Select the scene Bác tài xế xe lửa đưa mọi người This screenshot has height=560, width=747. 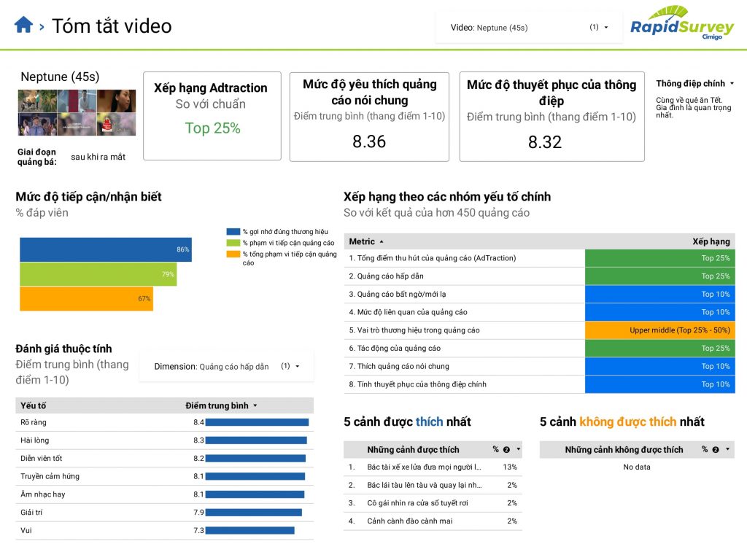coord(433,467)
